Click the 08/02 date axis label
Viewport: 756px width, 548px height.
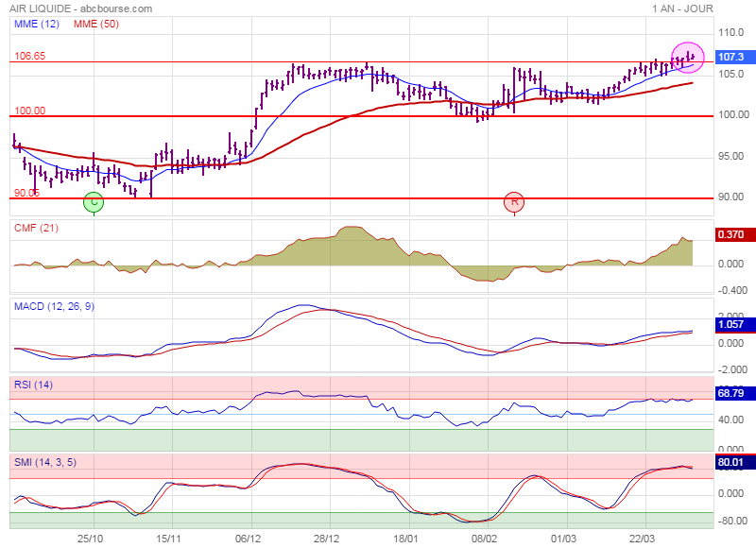click(x=485, y=539)
